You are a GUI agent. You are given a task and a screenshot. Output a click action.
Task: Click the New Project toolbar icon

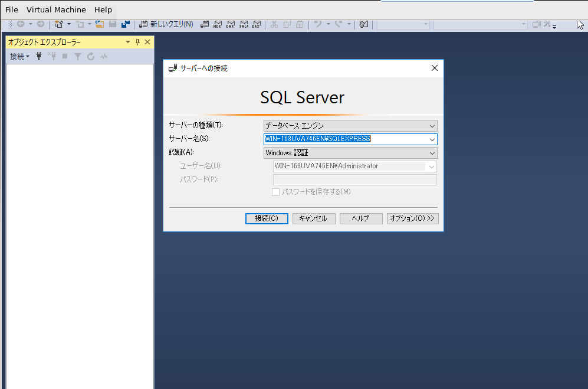tap(58, 24)
